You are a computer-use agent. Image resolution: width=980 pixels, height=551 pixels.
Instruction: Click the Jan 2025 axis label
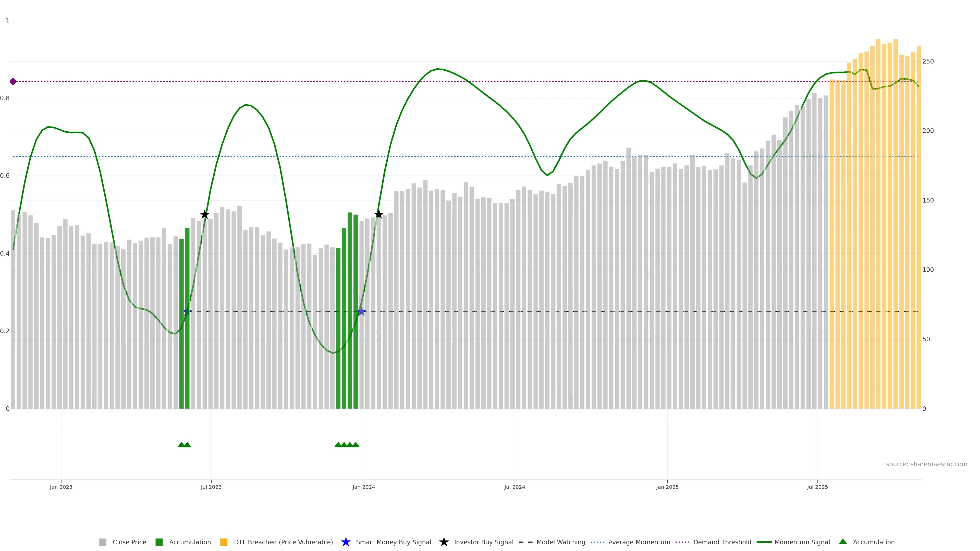click(x=667, y=487)
